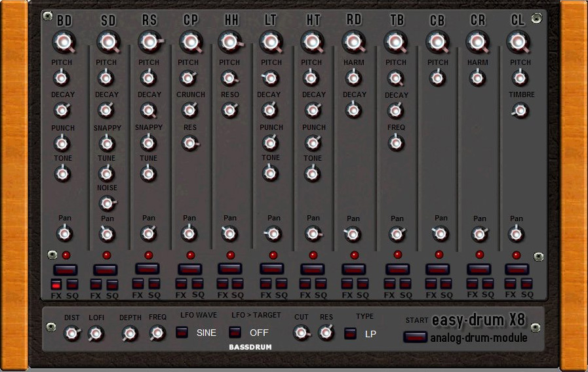
Task: Click the LOFI knob
Action: (96, 333)
